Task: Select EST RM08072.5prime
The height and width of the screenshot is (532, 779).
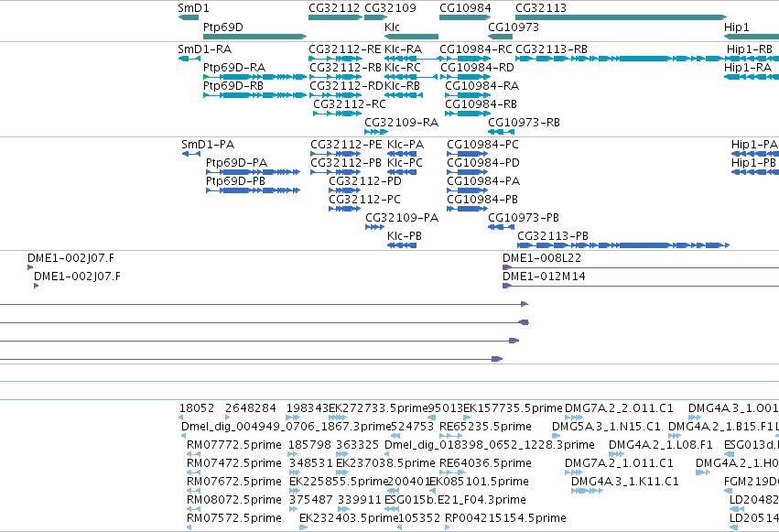Action: point(234,500)
